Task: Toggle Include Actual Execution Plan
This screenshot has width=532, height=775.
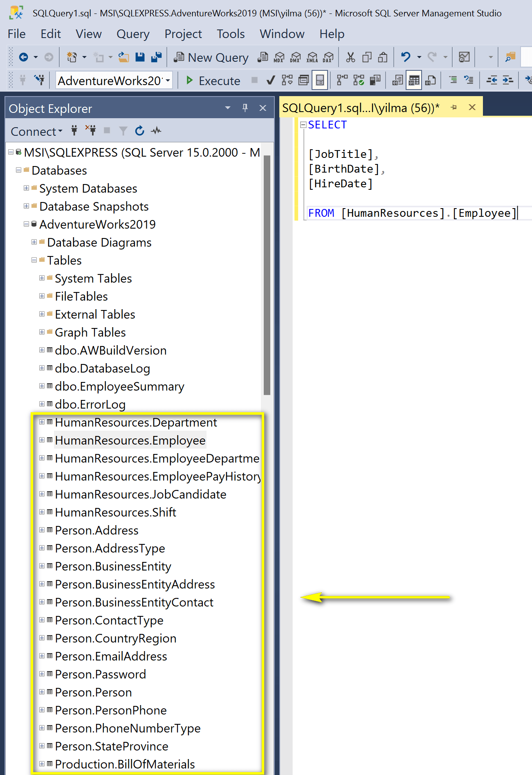Action: (342, 80)
